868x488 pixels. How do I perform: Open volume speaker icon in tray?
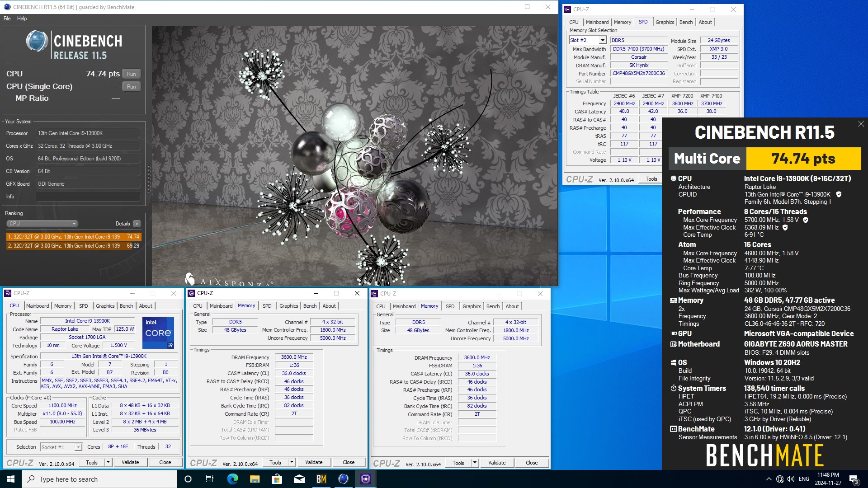point(791,479)
